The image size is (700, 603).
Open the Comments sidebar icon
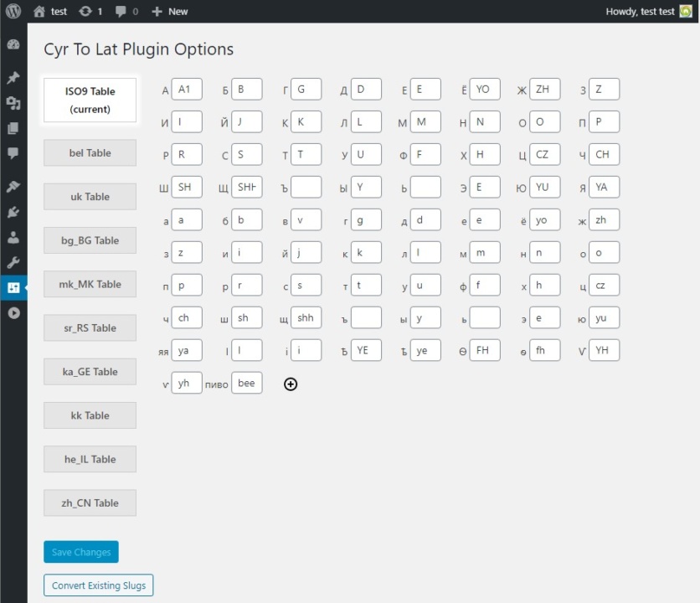pyautogui.click(x=13, y=153)
